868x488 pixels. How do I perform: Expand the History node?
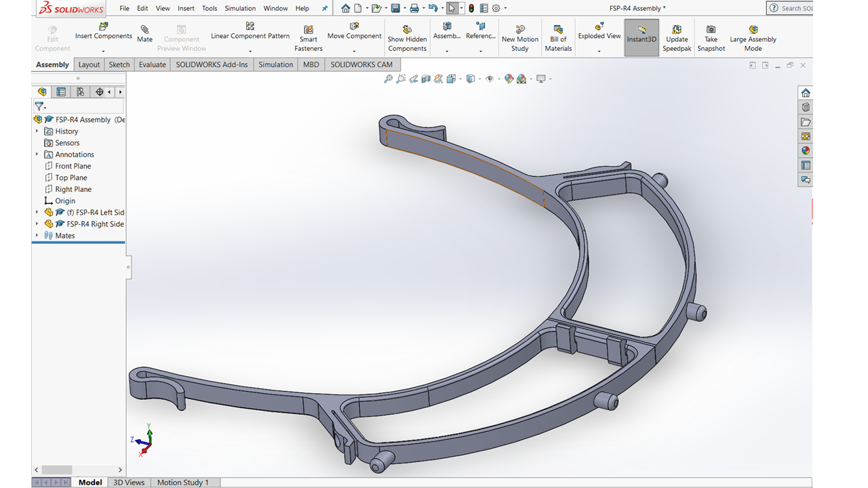pos(37,131)
